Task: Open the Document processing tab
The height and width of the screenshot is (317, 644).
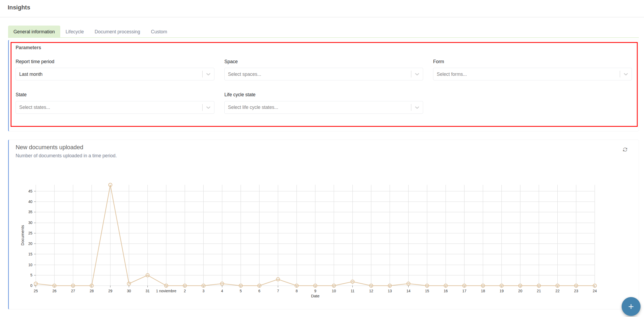Action: point(117,32)
